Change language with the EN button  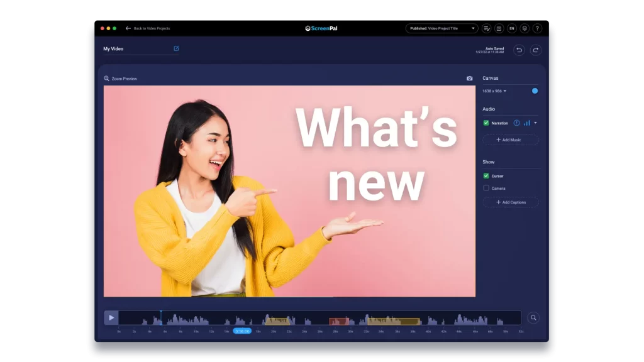tap(512, 28)
